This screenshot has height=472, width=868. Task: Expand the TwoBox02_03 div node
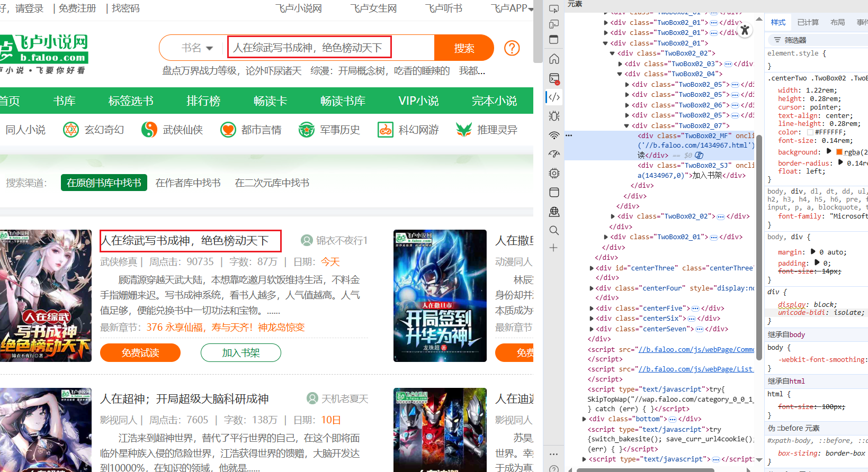pyautogui.click(x=620, y=64)
